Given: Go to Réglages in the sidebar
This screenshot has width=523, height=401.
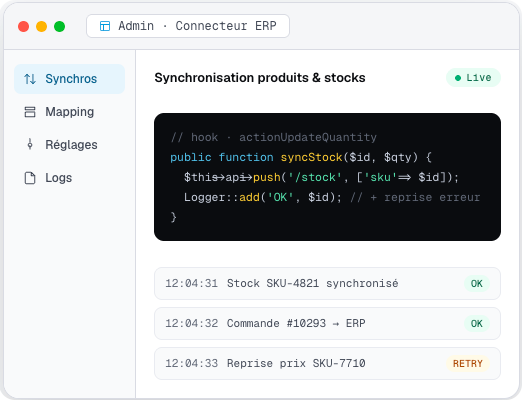Looking at the screenshot, I should click(x=69, y=145).
